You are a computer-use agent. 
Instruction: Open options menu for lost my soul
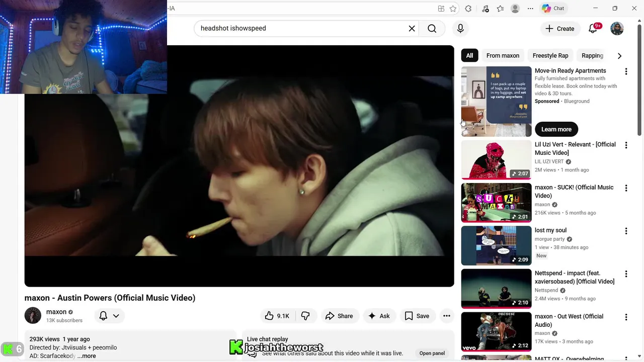(626, 231)
